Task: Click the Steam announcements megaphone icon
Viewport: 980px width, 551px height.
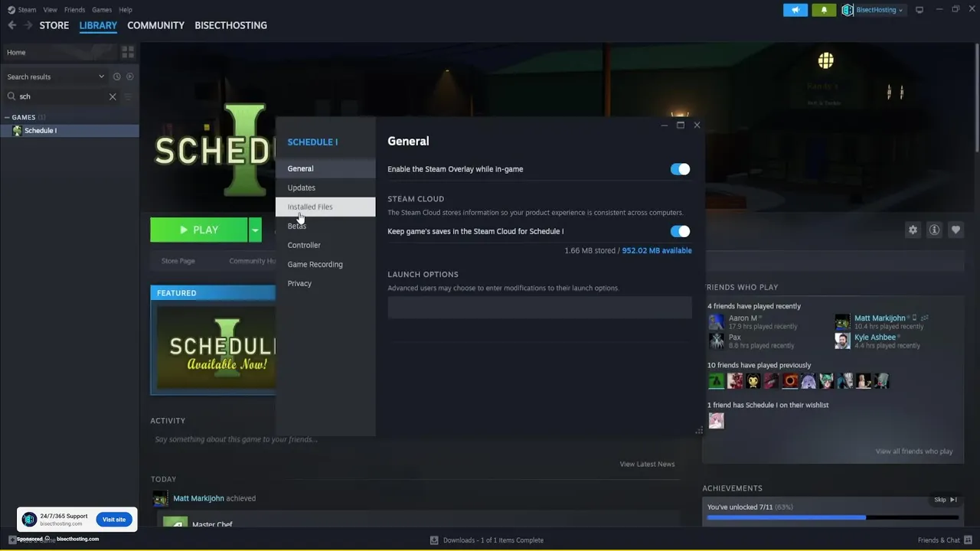Action: click(795, 10)
